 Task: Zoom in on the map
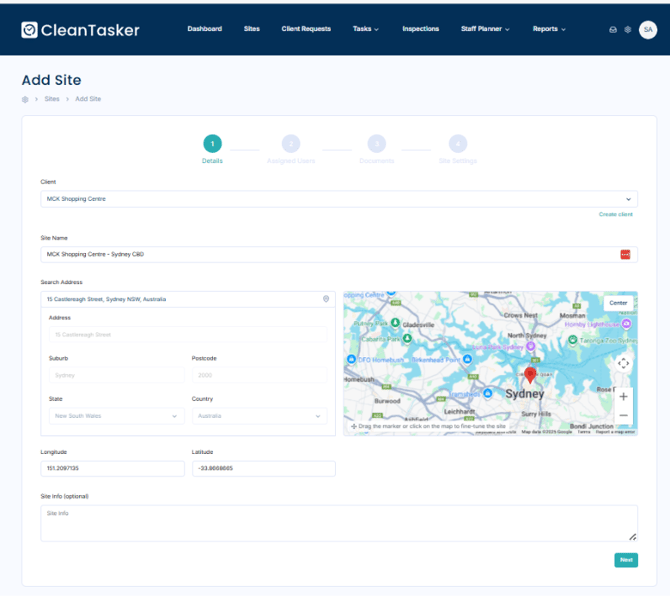point(623,396)
